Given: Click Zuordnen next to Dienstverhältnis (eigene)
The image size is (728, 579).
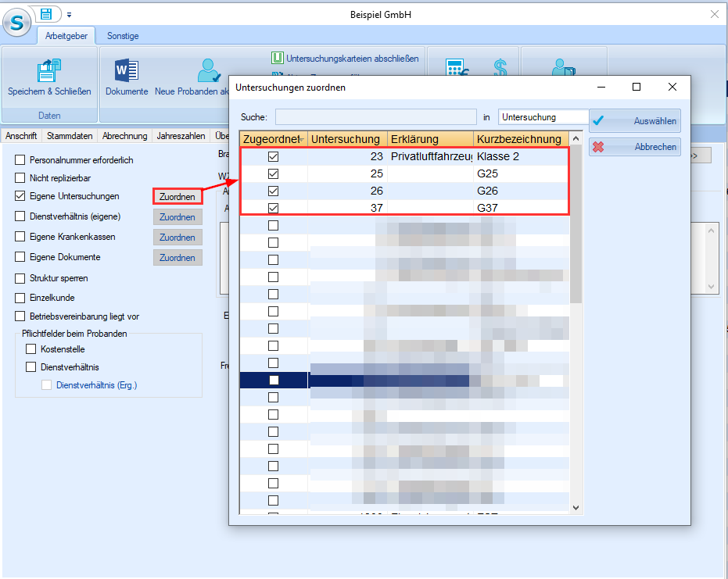Looking at the screenshot, I should 178,217.
